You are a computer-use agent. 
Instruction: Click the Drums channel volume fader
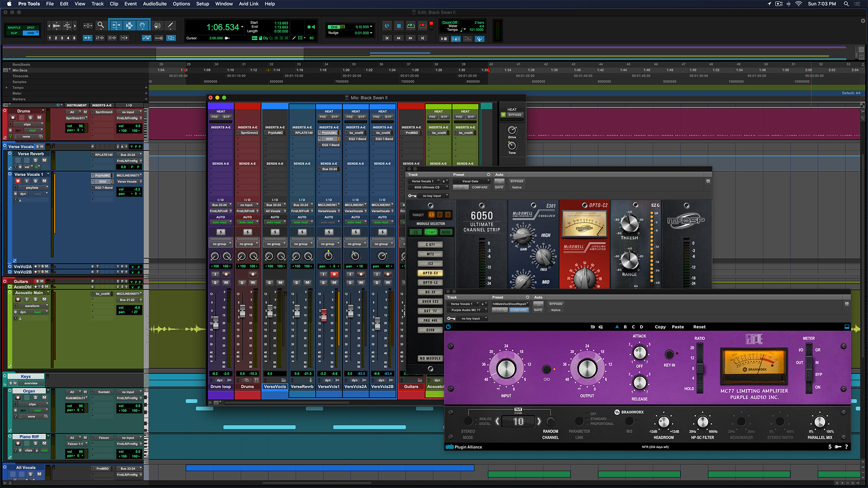tap(243, 311)
